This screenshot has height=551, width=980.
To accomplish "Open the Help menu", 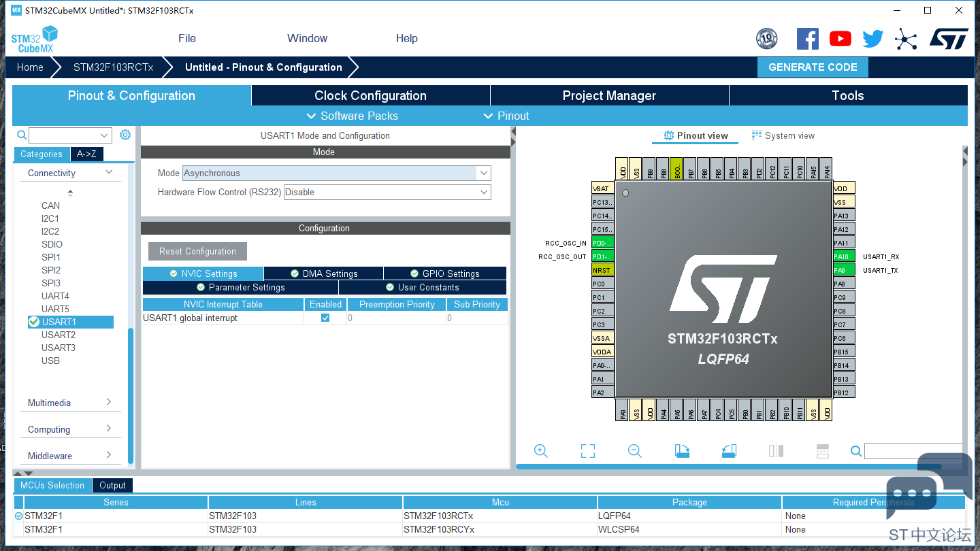I will pos(407,39).
